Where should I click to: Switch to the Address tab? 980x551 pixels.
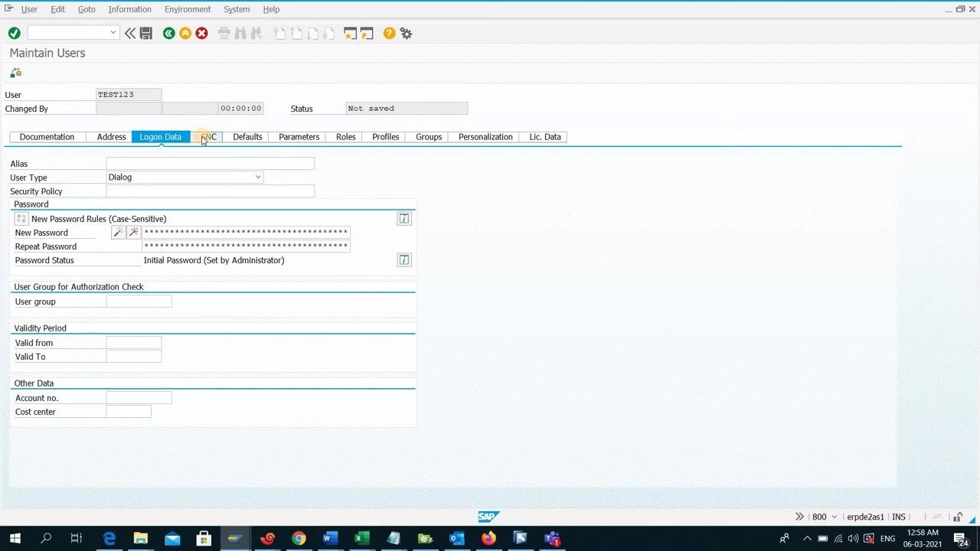tap(111, 137)
